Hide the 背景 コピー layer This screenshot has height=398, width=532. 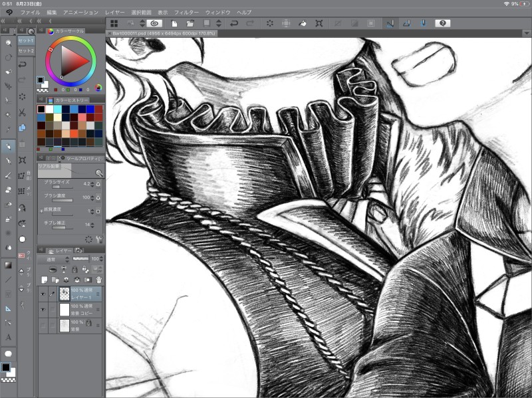[x=43, y=310]
